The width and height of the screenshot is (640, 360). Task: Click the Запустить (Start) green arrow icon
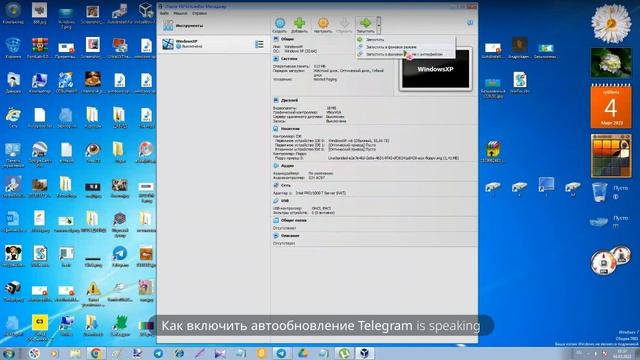coord(365,24)
